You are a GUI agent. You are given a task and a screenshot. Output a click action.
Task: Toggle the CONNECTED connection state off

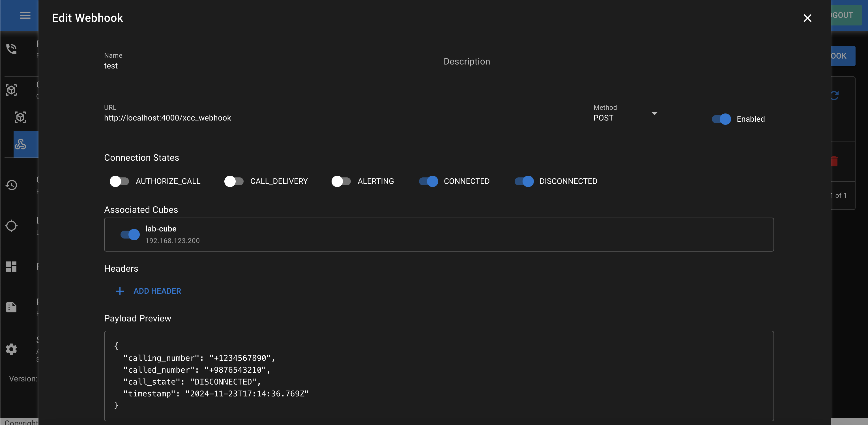tap(429, 181)
